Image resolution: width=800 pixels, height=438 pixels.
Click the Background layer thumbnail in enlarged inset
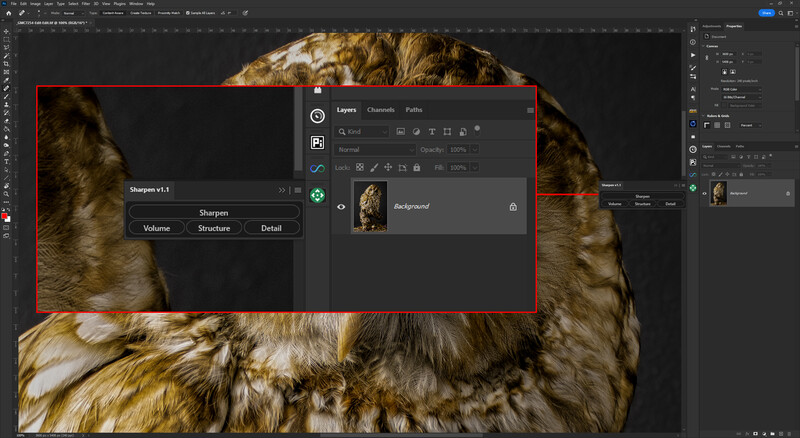pos(370,206)
